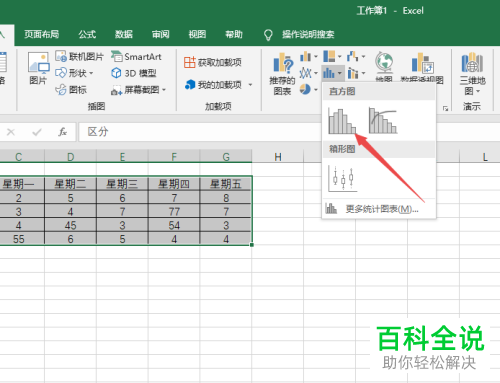Select the cell containing 45
Viewport: 500px width, 383px height.
70,225
